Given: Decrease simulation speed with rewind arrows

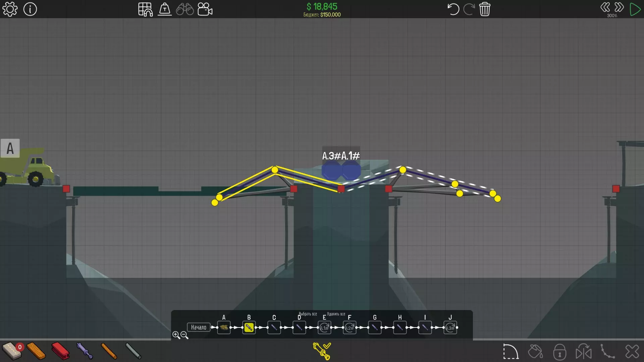Looking at the screenshot, I should pos(605,7).
